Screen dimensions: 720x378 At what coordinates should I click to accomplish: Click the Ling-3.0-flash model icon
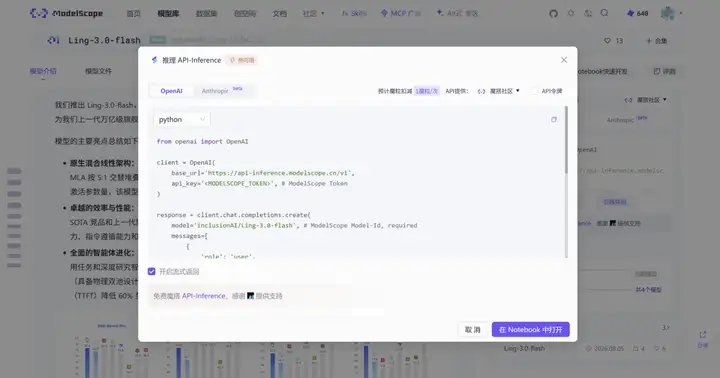[53, 40]
